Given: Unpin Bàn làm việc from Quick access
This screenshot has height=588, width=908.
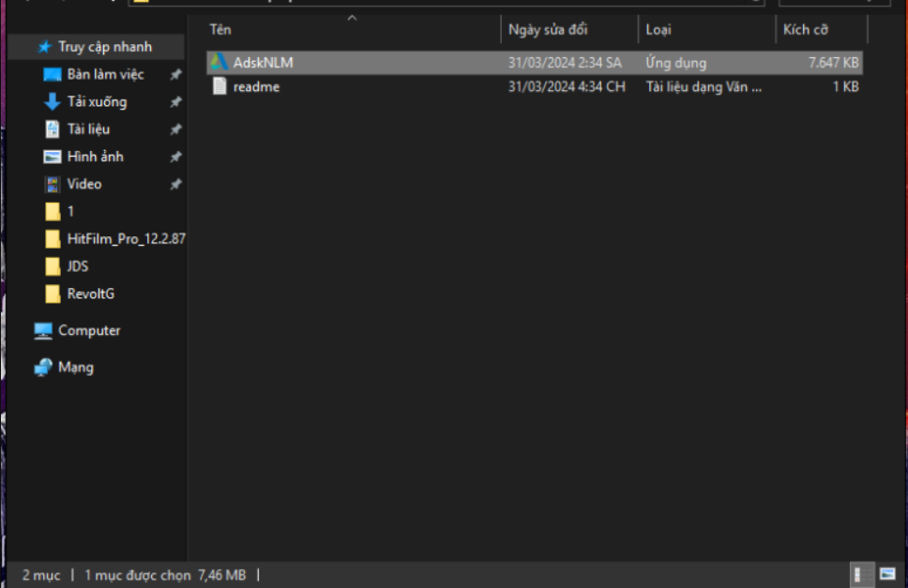Looking at the screenshot, I should pyautogui.click(x=175, y=74).
